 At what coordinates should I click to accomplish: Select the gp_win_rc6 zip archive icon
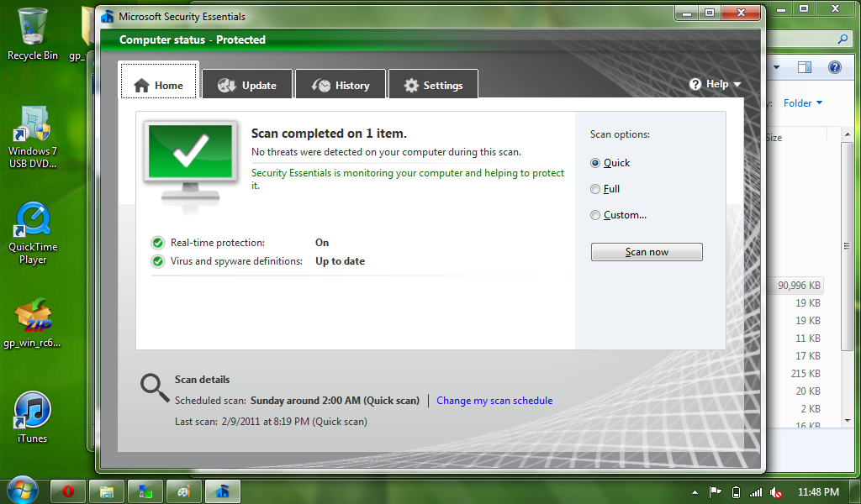[33, 323]
